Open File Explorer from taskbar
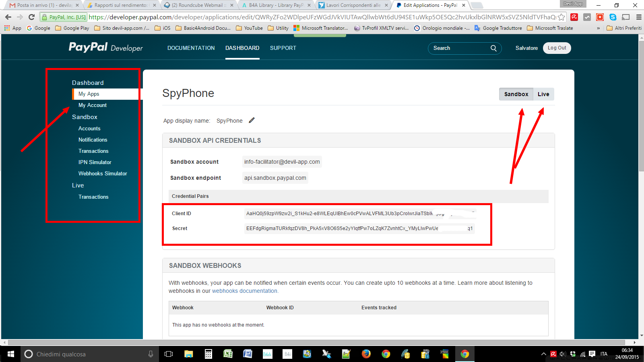 [x=188, y=354]
